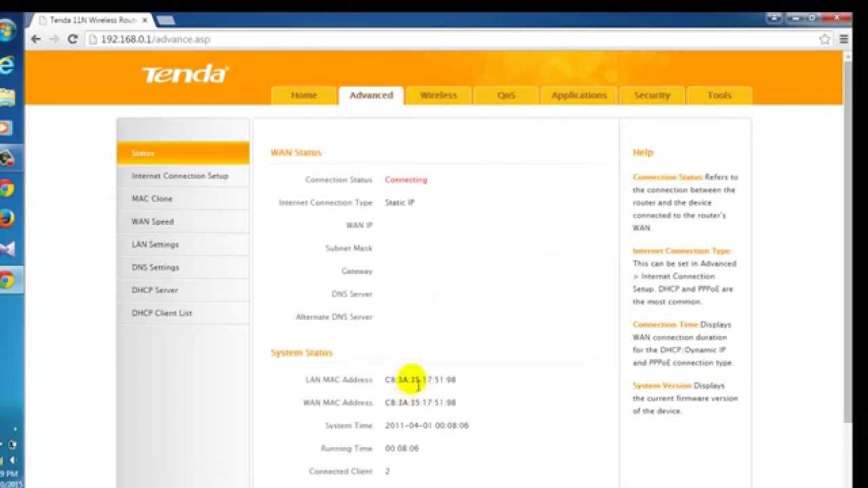Select Status in the sidebar
The height and width of the screenshot is (488, 868).
coord(183,153)
